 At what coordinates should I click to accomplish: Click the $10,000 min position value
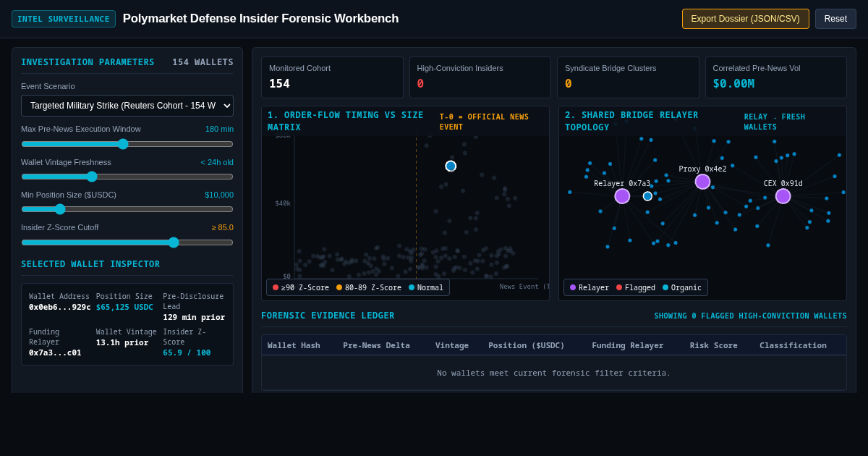point(219,195)
